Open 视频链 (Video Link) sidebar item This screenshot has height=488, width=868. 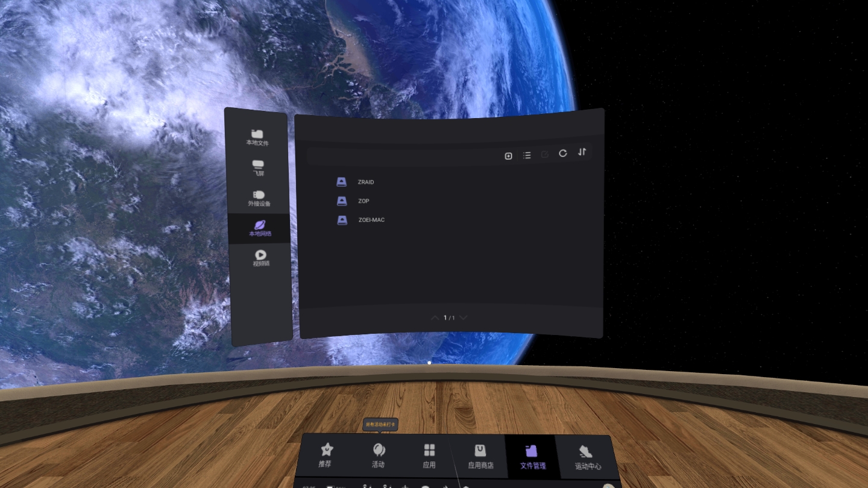coord(260,258)
